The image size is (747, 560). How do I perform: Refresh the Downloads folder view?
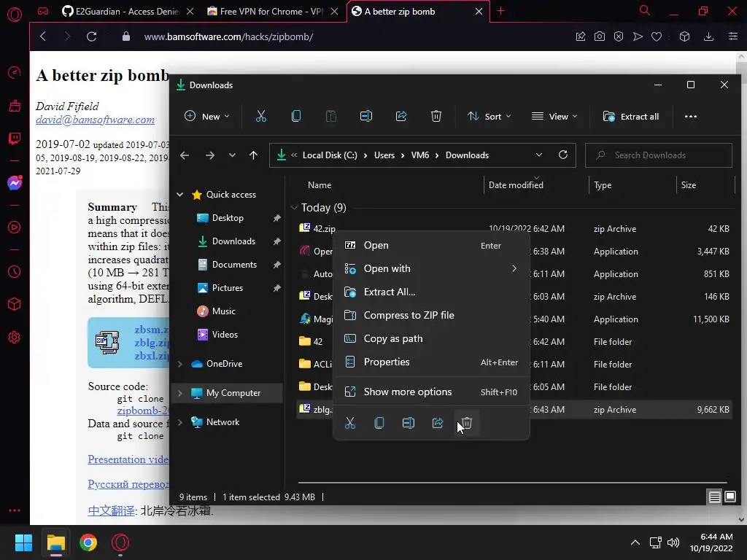click(x=562, y=155)
